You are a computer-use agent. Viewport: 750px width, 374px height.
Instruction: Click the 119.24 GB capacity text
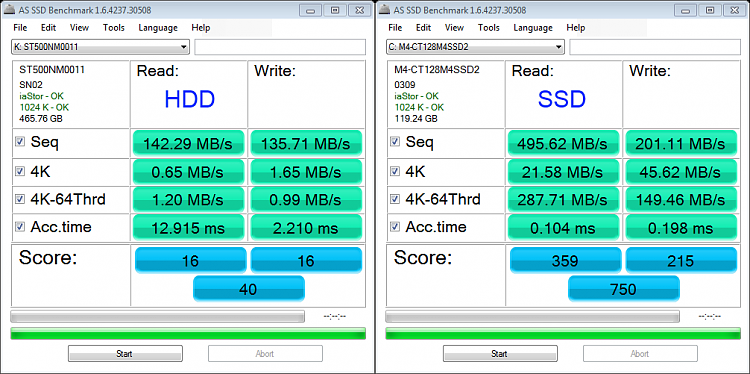click(415, 119)
